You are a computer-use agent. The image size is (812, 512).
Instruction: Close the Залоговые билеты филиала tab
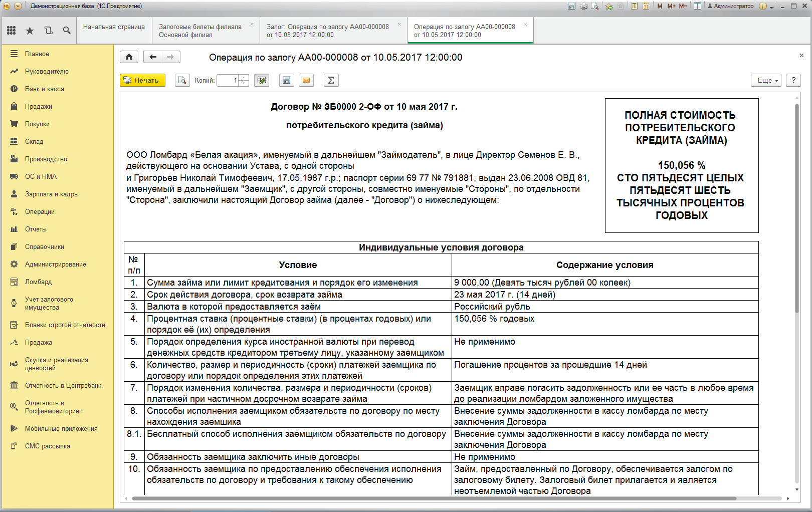(252, 24)
